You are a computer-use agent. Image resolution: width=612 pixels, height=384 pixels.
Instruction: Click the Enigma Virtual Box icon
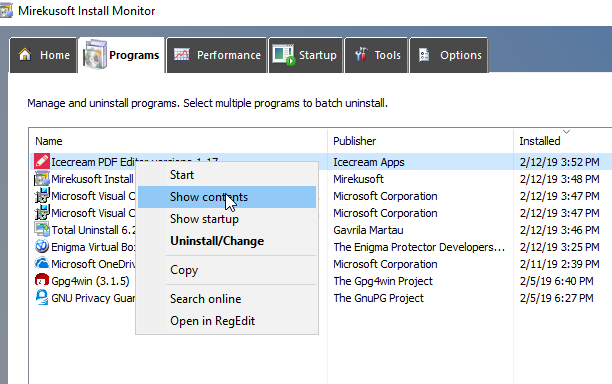tap(42, 247)
